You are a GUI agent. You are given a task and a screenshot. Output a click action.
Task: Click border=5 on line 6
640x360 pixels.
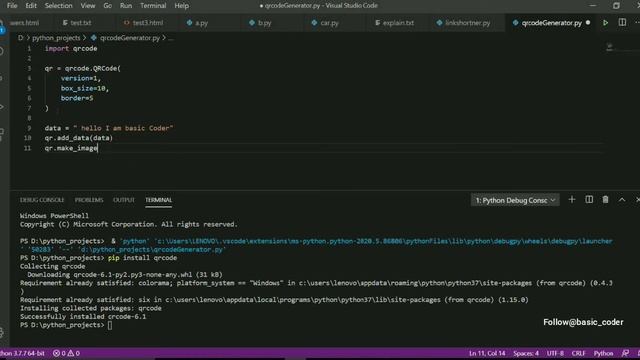pyautogui.click(x=77, y=98)
